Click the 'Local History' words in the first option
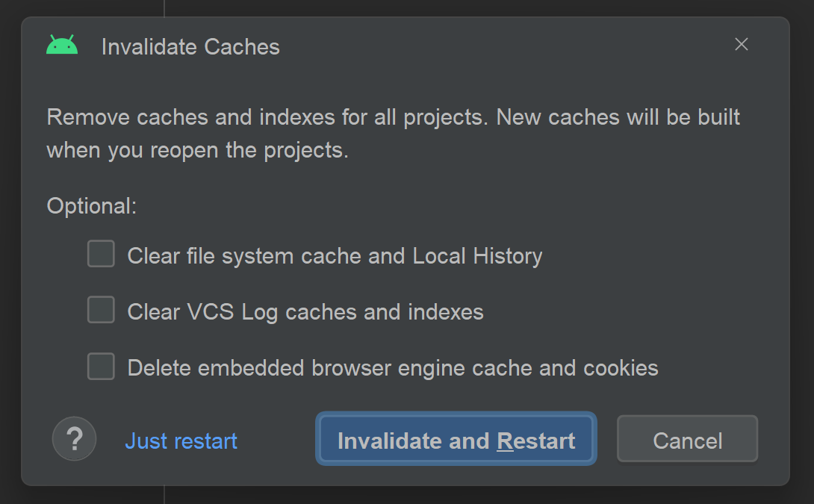The image size is (814, 504). click(x=478, y=256)
